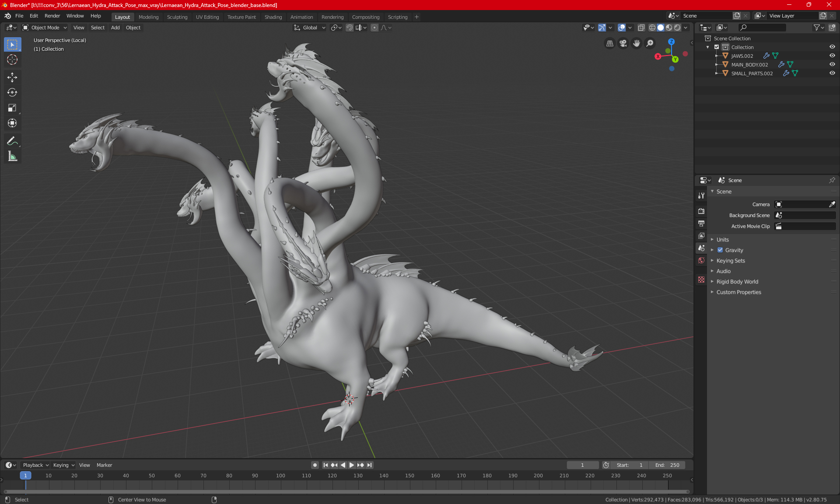Toggle orthographic/perspective view icon
Screen dimensions: 840x504
[609, 43]
